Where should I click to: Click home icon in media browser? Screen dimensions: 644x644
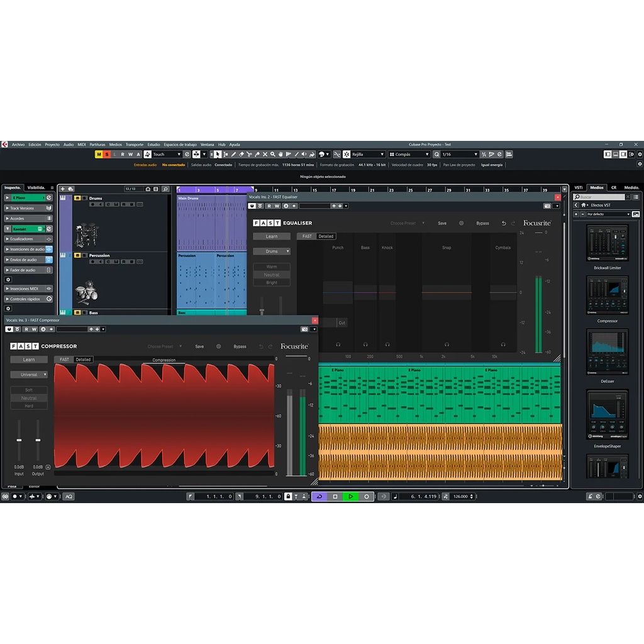point(583,205)
